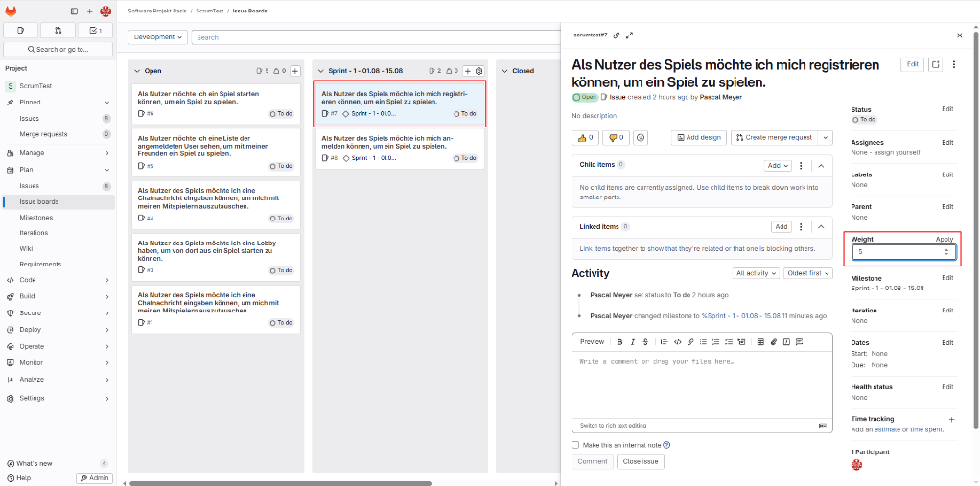This screenshot has height=486, width=980.
Task: Collapse the Linked items section
Action: (821, 227)
